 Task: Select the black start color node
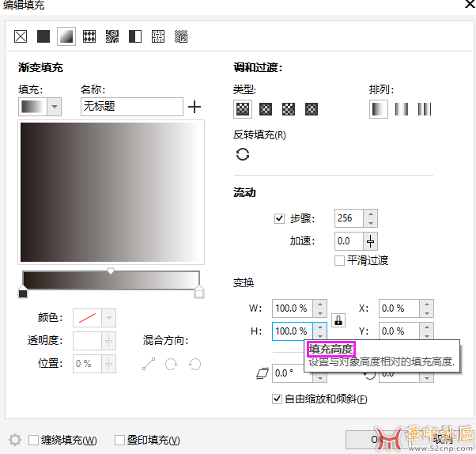(x=23, y=292)
